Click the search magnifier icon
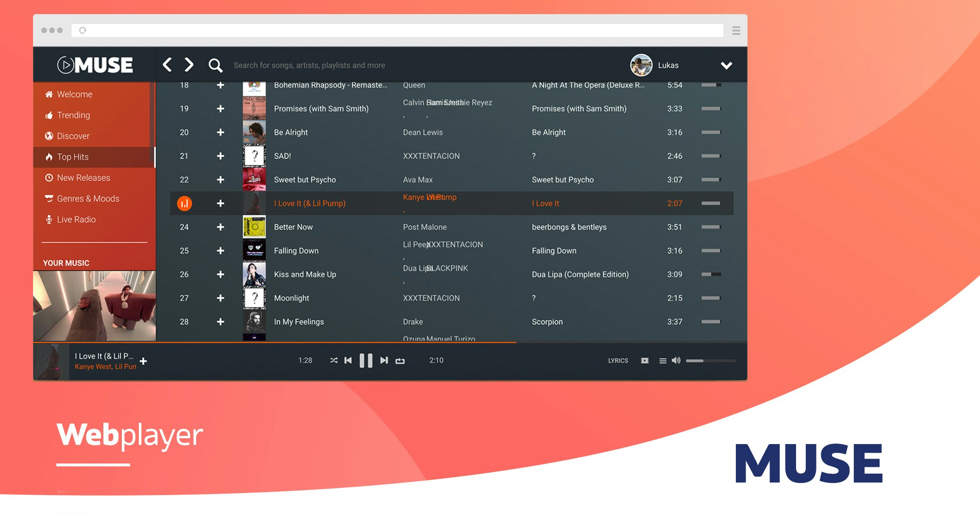Viewport: 980px width, 515px height. (x=215, y=65)
